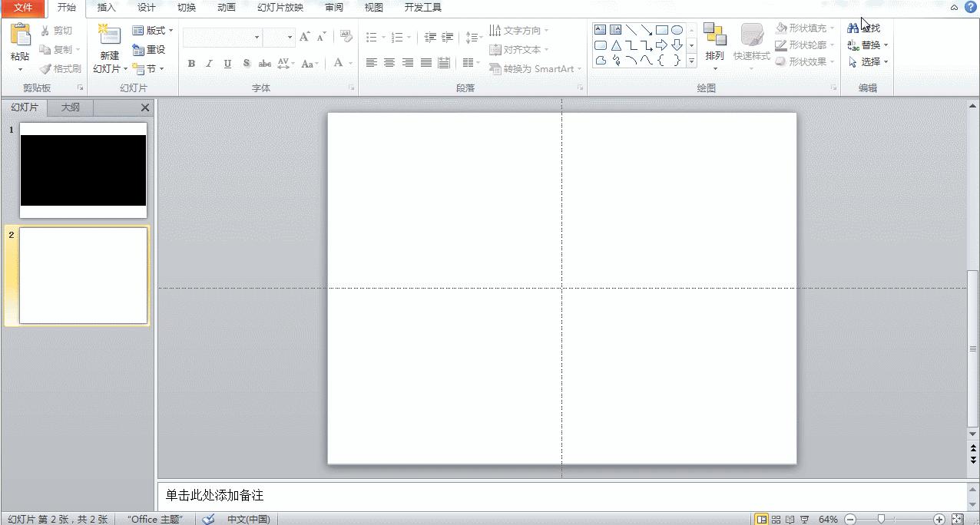980x525 pixels.
Task: Select the Arrow line tool
Action: (646, 30)
